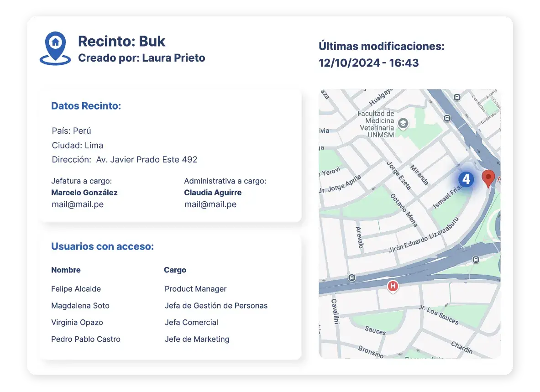This screenshot has height=392, width=540.
Task: Click the "Arevalo" street label on the map
Action: coord(359,237)
